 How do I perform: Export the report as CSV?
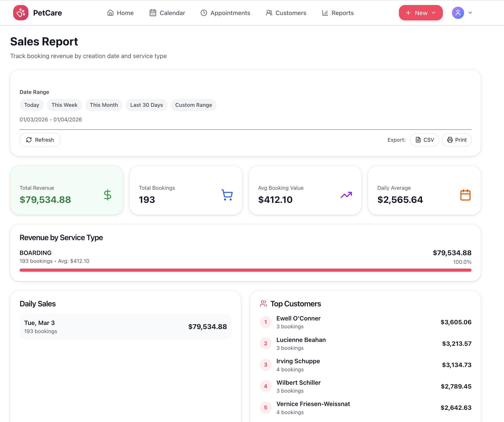pos(424,140)
